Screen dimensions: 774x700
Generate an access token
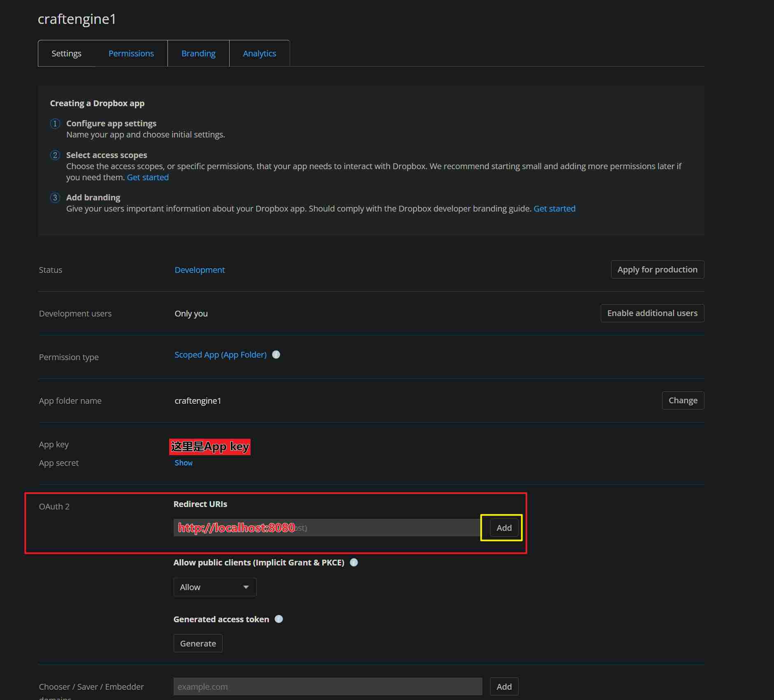coord(198,644)
